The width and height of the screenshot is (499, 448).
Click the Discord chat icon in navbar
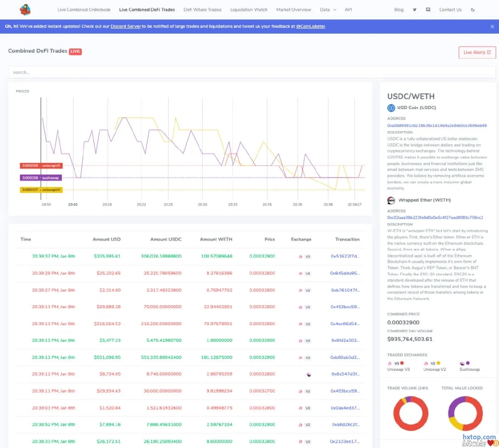pyautogui.click(x=428, y=10)
